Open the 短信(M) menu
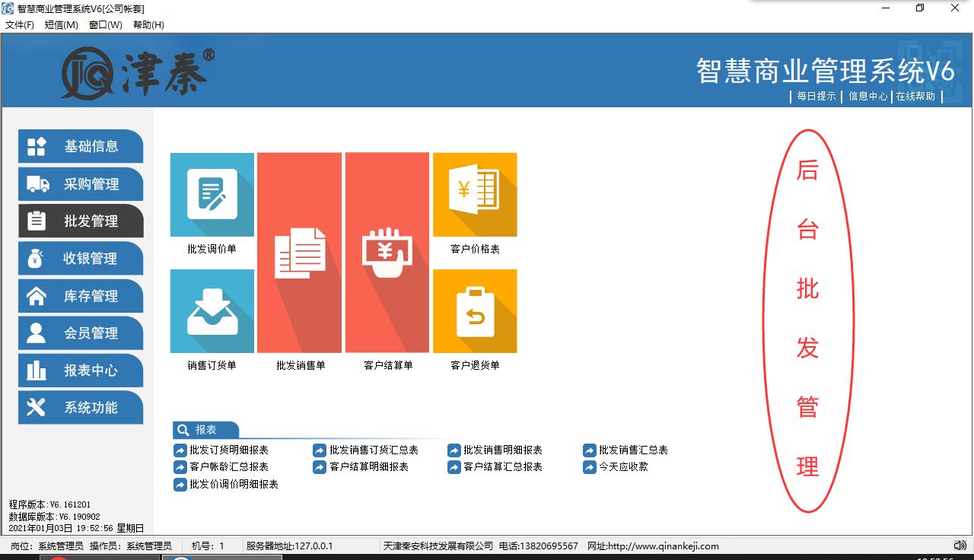This screenshot has height=560, width=974. pos(61,24)
